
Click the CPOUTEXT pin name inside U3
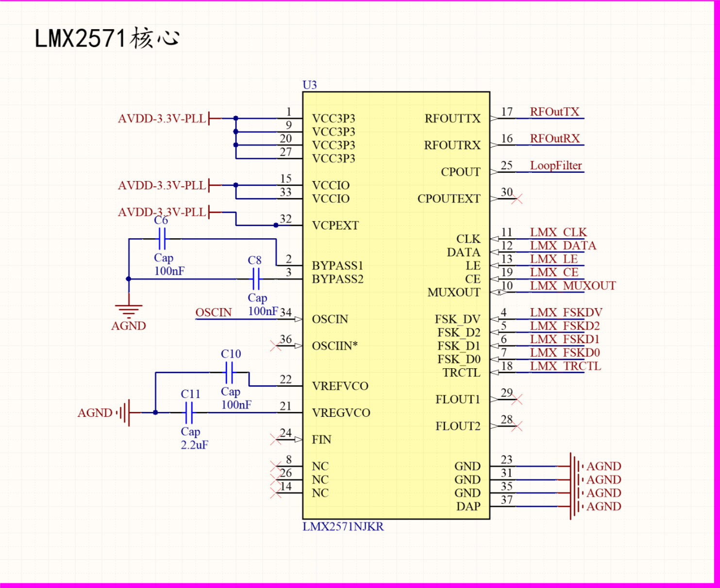coord(449,198)
